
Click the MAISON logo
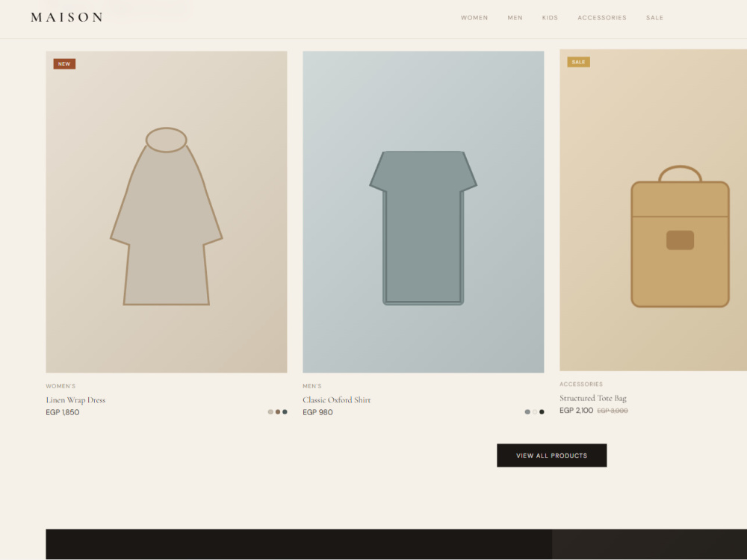[66, 17]
